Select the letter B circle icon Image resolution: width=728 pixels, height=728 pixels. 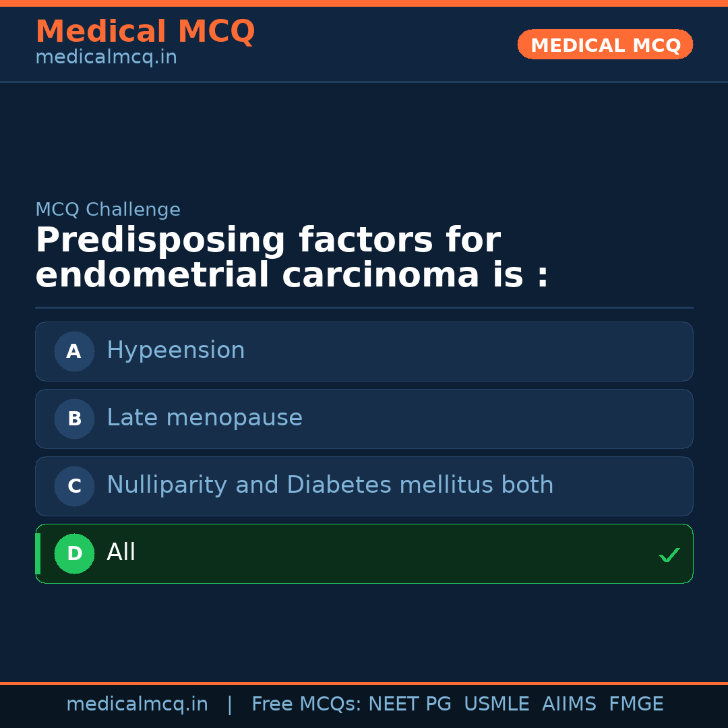point(74,419)
